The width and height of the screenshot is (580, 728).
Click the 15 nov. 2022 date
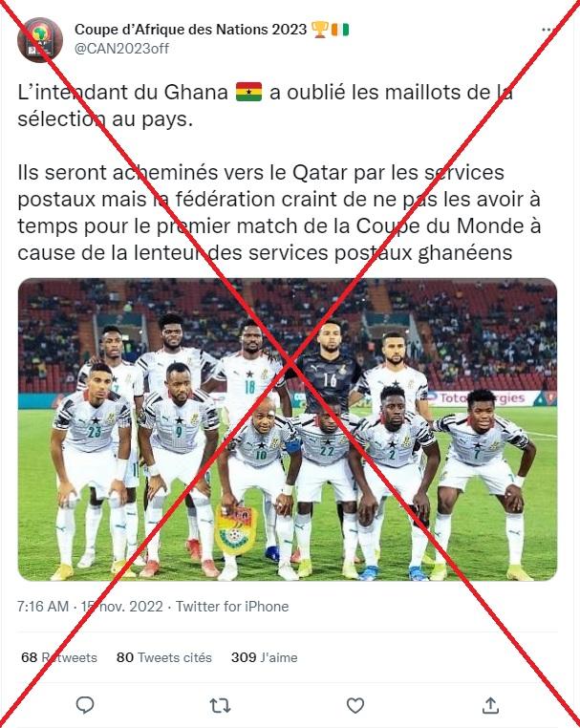[122, 607]
